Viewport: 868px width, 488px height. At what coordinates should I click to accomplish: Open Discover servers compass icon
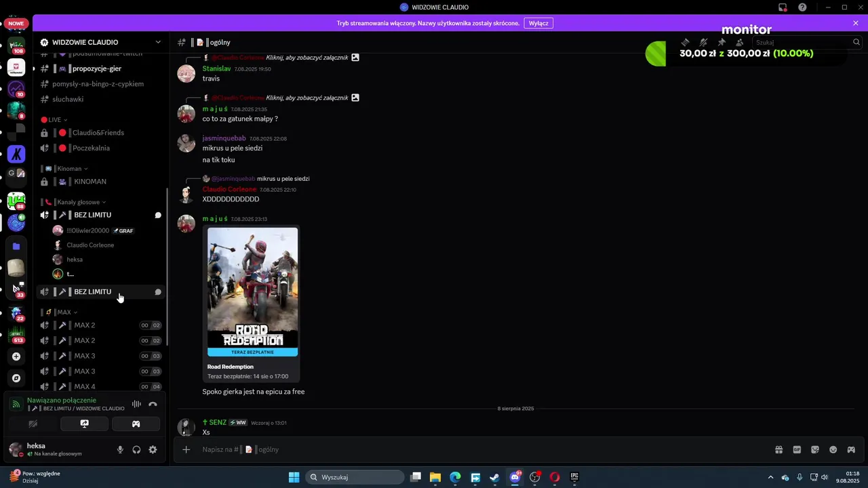pyautogui.click(x=16, y=378)
